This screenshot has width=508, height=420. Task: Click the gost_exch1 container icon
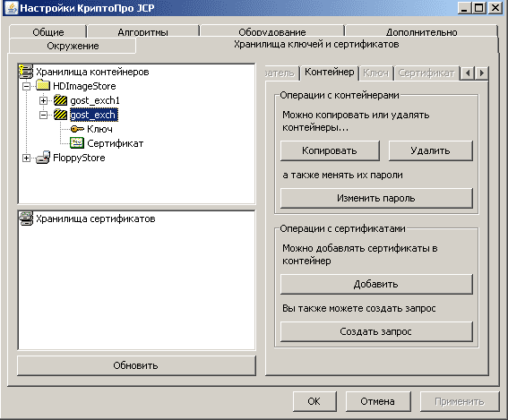(60, 100)
